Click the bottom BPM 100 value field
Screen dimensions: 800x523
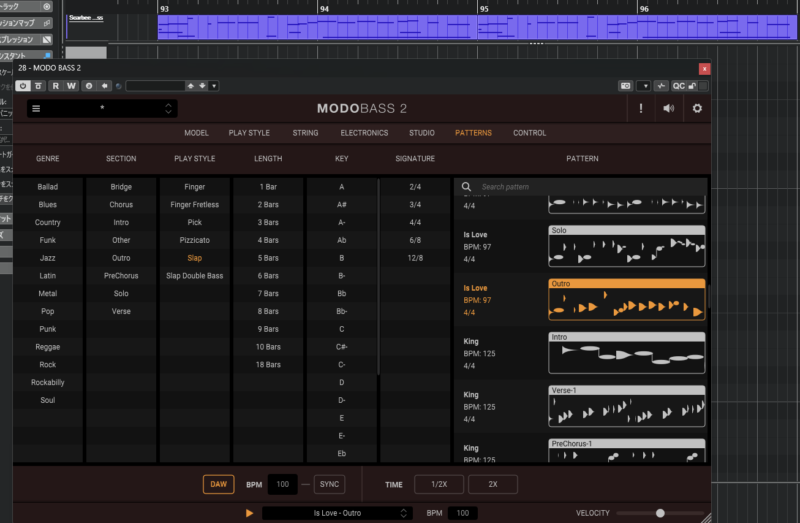pyautogui.click(x=462, y=513)
